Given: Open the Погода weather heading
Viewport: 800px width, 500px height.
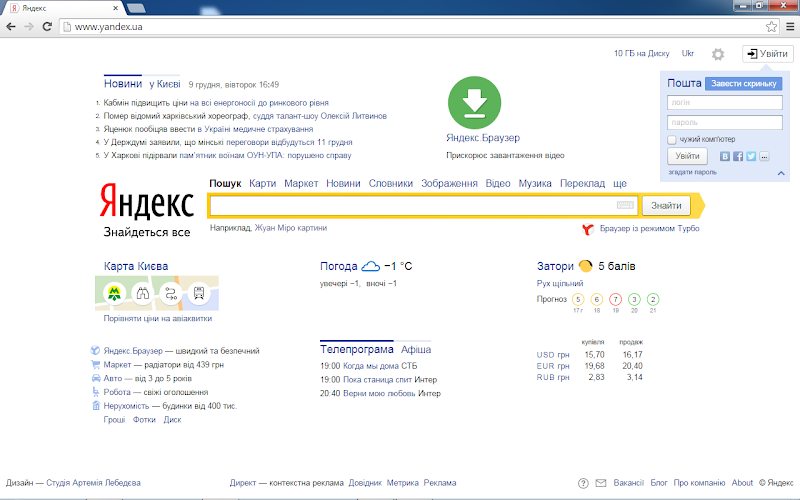Looking at the screenshot, I should [x=338, y=266].
